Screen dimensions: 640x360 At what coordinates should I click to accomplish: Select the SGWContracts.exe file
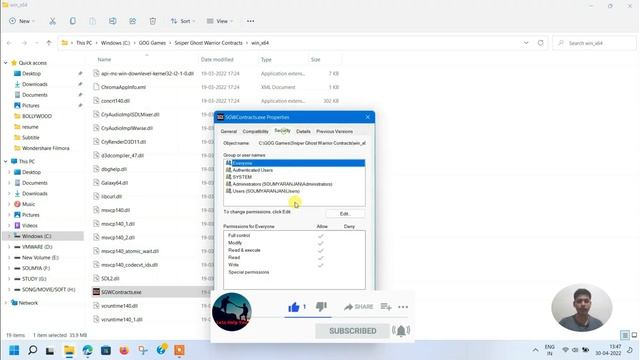pos(121,292)
